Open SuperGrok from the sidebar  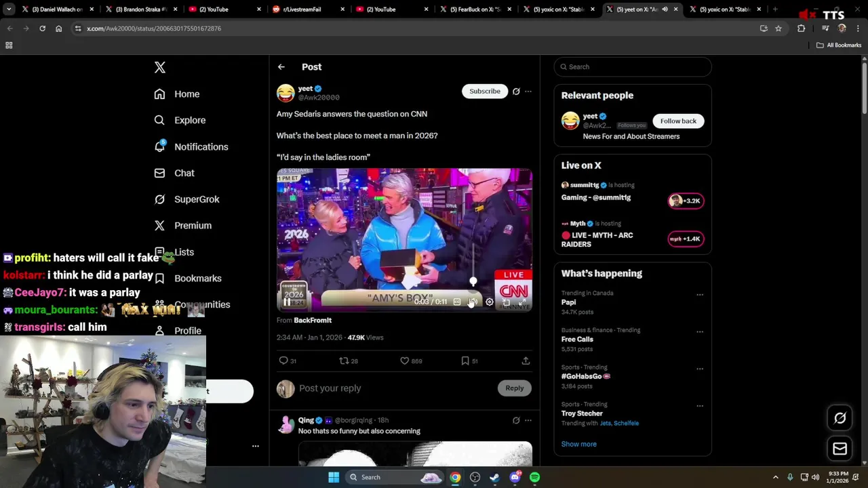186,199
